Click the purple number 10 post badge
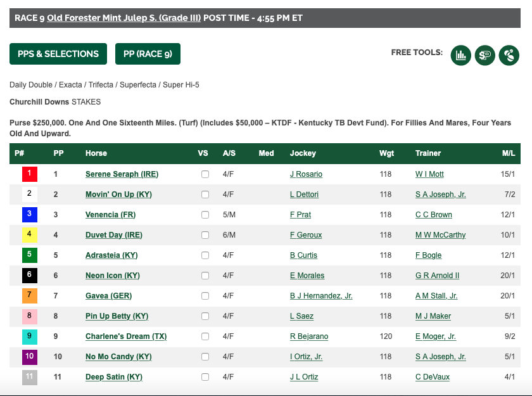The height and width of the screenshot is (396, 532). point(30,357)
